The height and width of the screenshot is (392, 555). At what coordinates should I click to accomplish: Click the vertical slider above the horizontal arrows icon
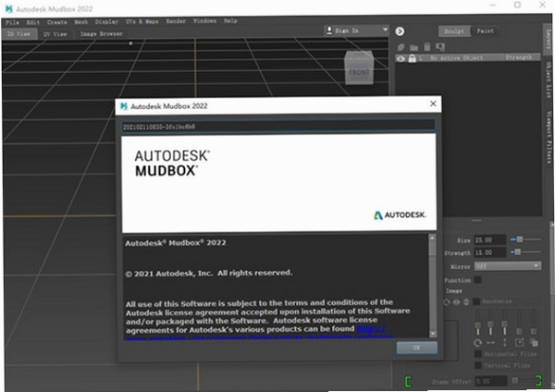tap(490, 323)
